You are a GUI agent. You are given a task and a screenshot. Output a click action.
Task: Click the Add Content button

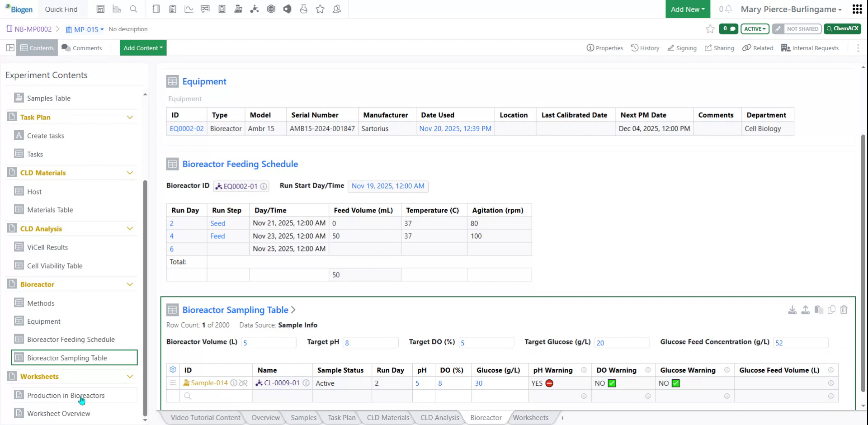143,47
